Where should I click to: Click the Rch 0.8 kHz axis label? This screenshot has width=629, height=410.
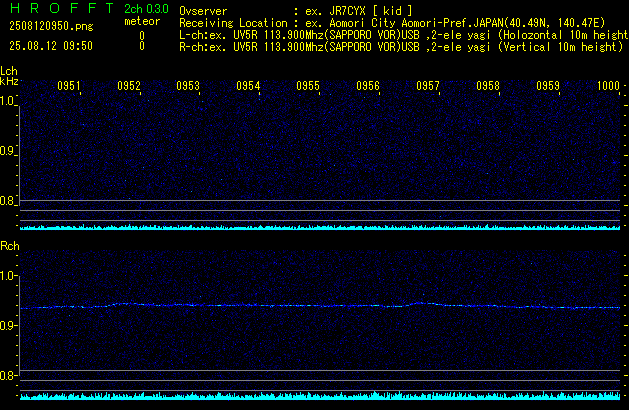7,375
